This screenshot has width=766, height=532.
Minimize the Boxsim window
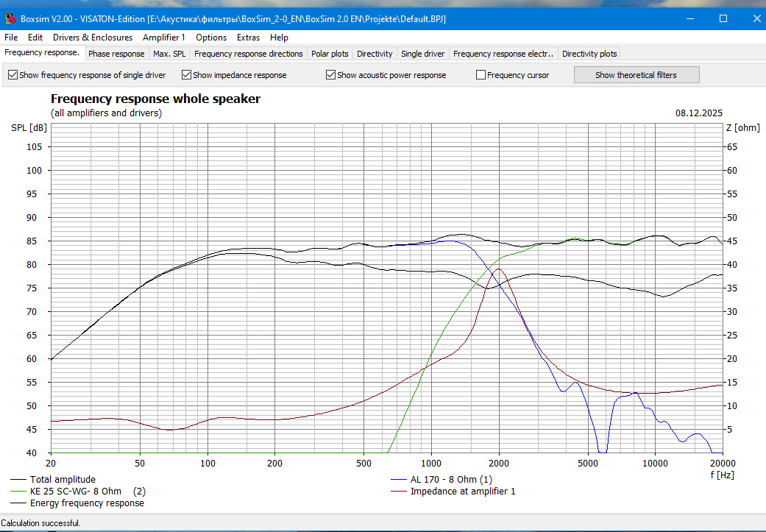(x=690, y=18)
